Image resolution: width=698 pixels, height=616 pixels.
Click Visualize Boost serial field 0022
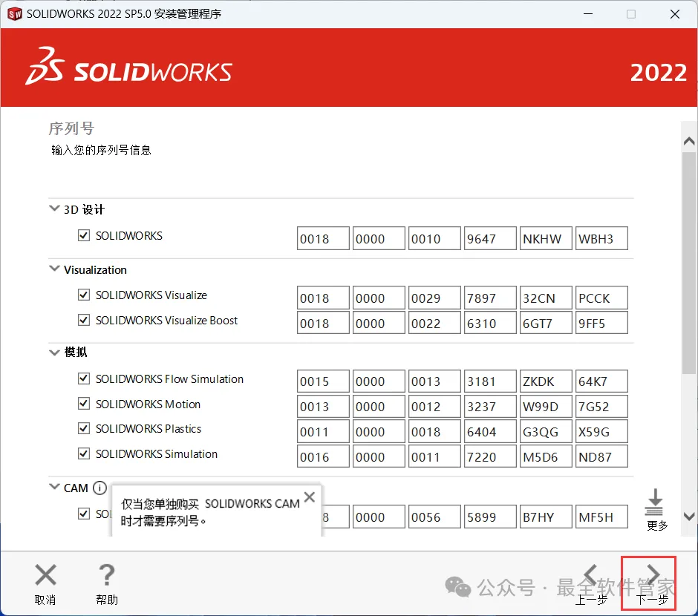tap(434, 322)
